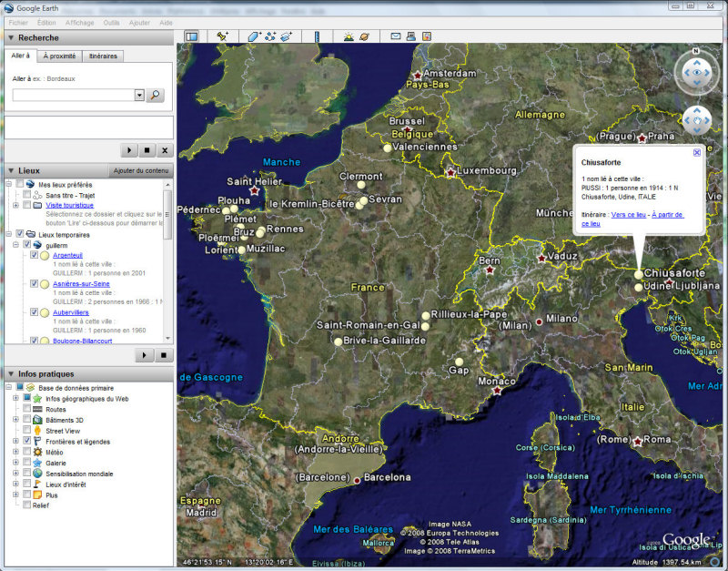728x571 pixels.
Task: Expand Infos géographiques du Web layer
Action: pyautogui.click(x=15, y=398)
